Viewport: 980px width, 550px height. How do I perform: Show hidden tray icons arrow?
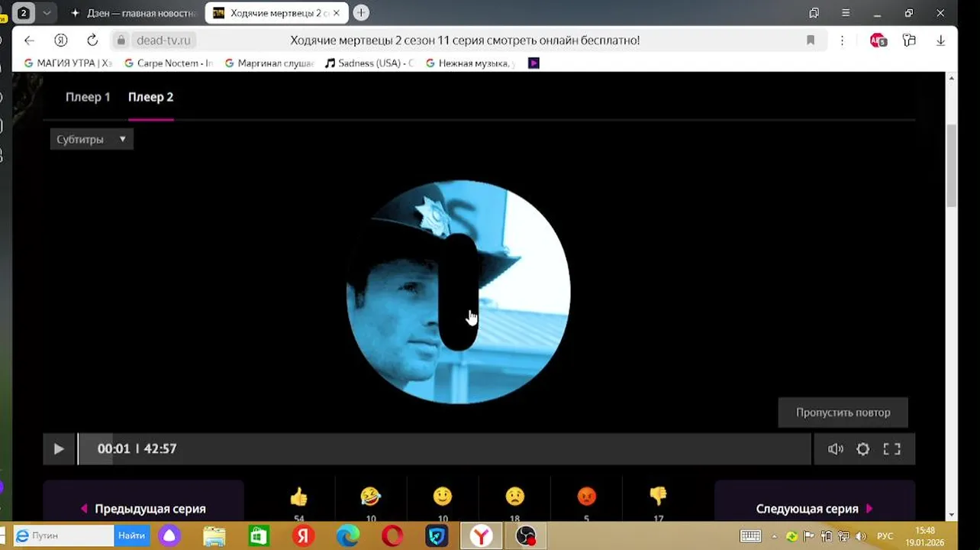775,536
